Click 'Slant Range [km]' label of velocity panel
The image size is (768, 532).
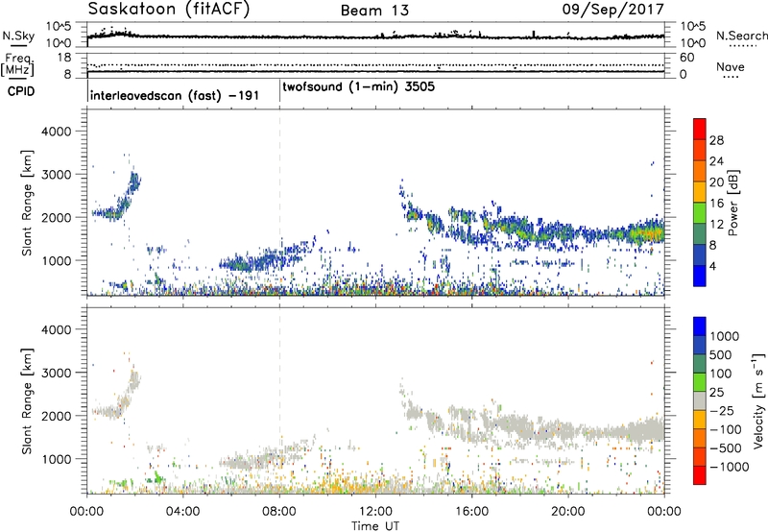click(x=27, y=400)
